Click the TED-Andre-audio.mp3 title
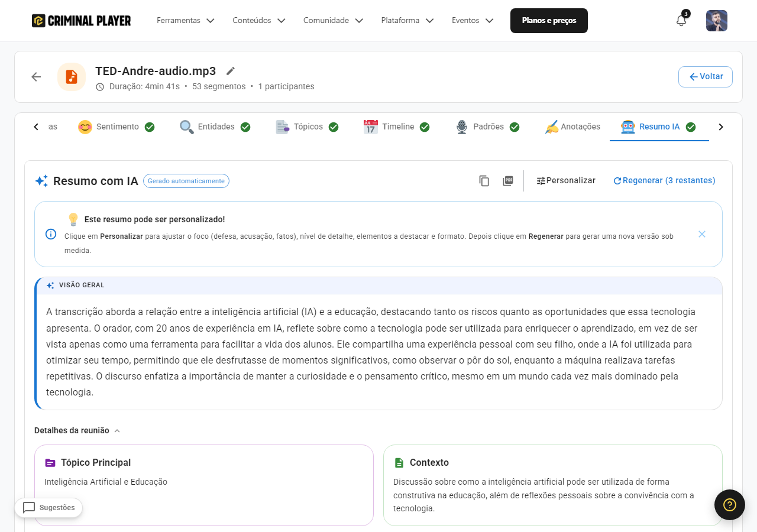 [x=156, y=71]
